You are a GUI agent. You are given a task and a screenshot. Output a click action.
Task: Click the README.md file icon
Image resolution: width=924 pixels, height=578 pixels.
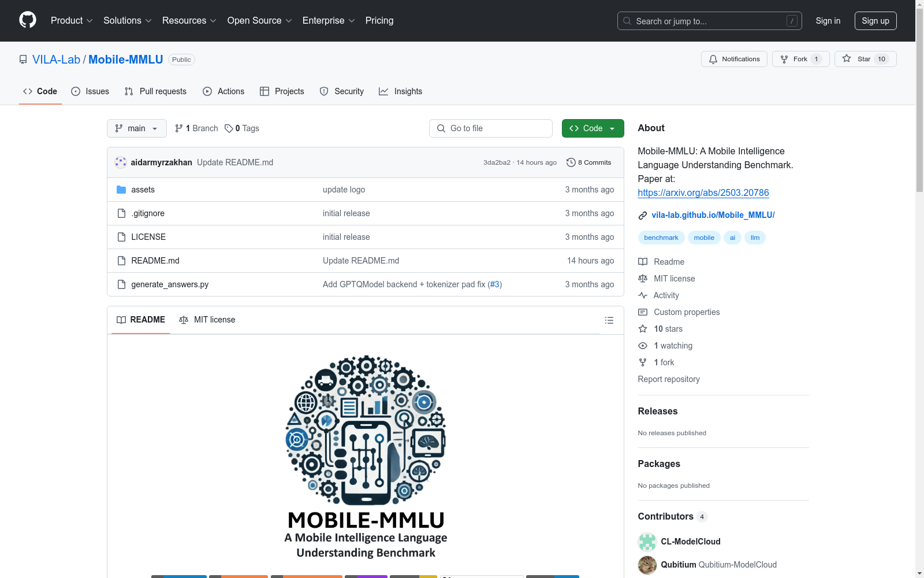point(121,261)
